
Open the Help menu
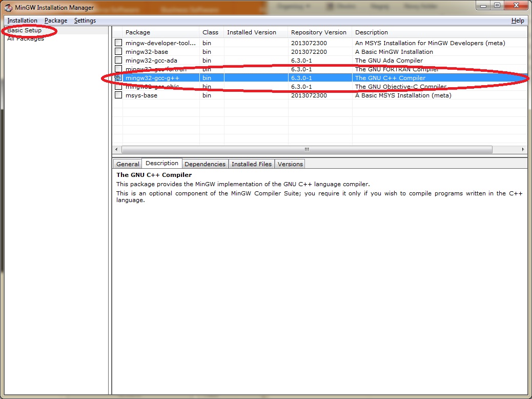pos(518,21)
